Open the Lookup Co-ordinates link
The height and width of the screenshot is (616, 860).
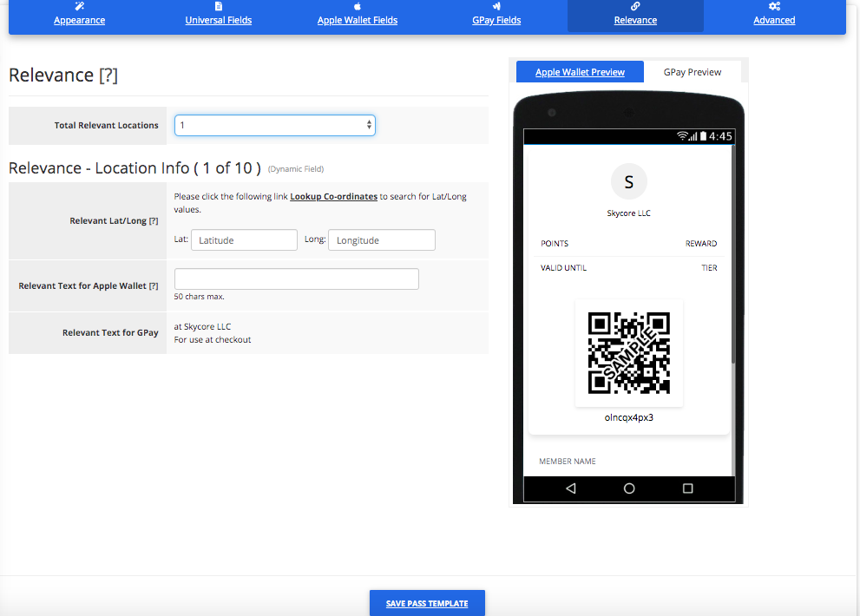[x=333, y=196]
